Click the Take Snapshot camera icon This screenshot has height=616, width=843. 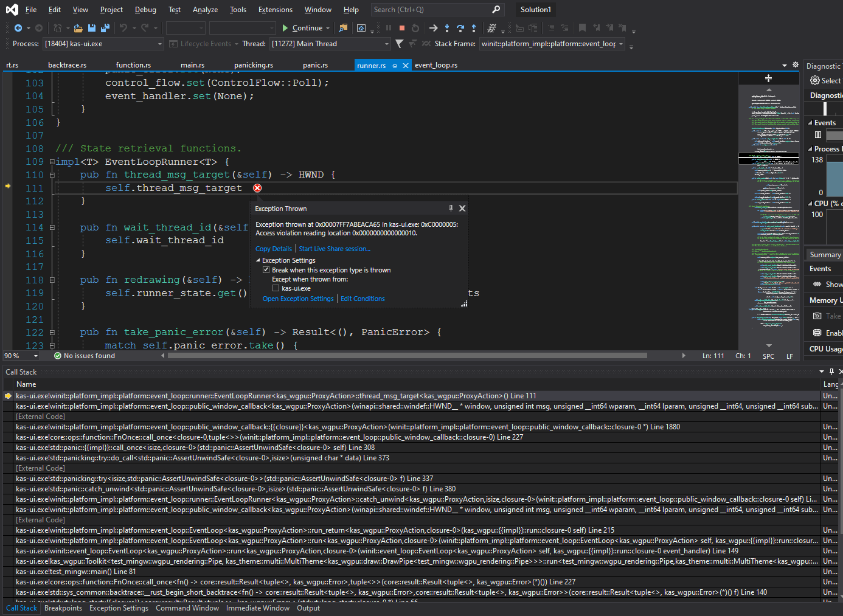pos(817,316)
